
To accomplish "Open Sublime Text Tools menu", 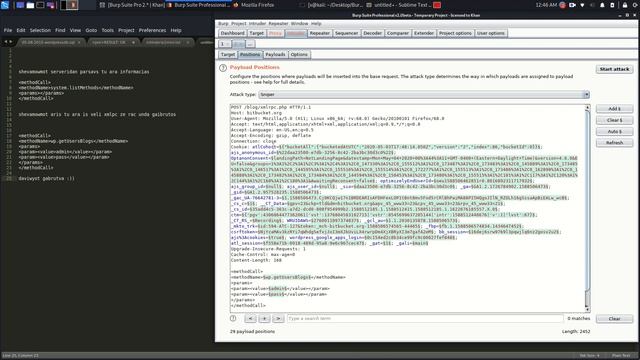I will 107,30.
